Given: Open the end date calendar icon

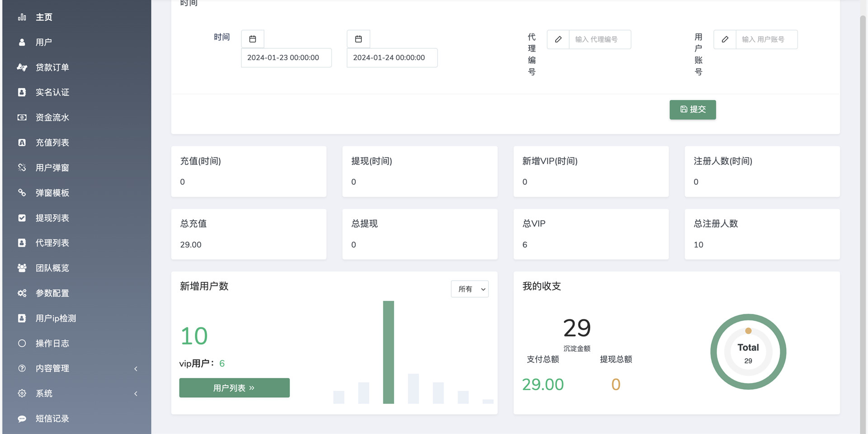Looking at the screenshot, I should pyautogui.click(x=359, y=39).
